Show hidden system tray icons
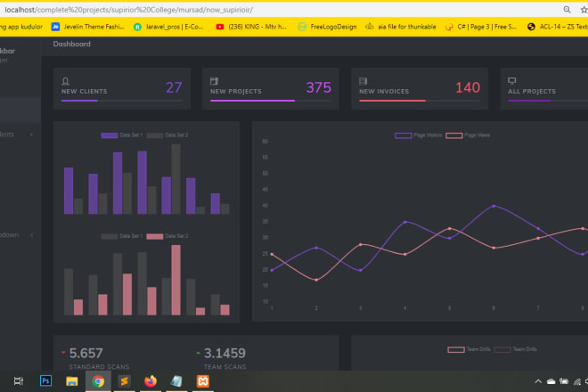 [x=538, y=381]
